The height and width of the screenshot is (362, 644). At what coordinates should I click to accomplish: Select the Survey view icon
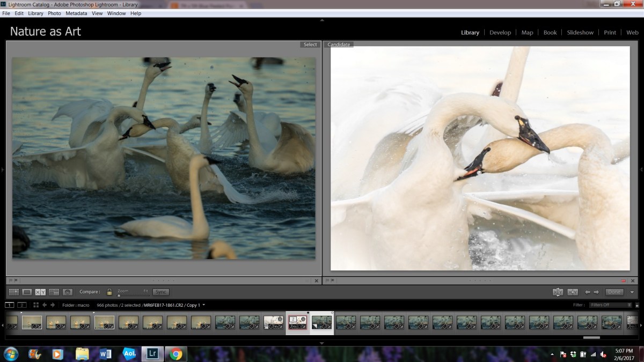point(54,292)
